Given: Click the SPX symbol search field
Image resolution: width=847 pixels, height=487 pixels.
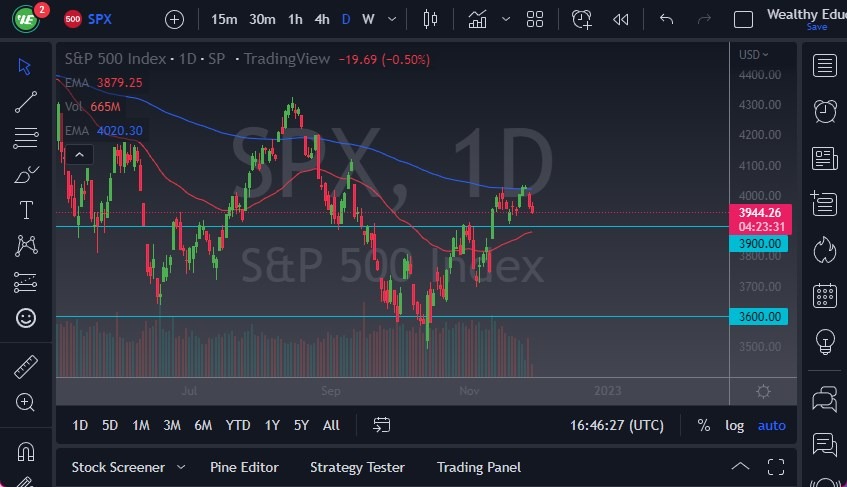Looking at the screenshot, I should [x=99, y=19].
